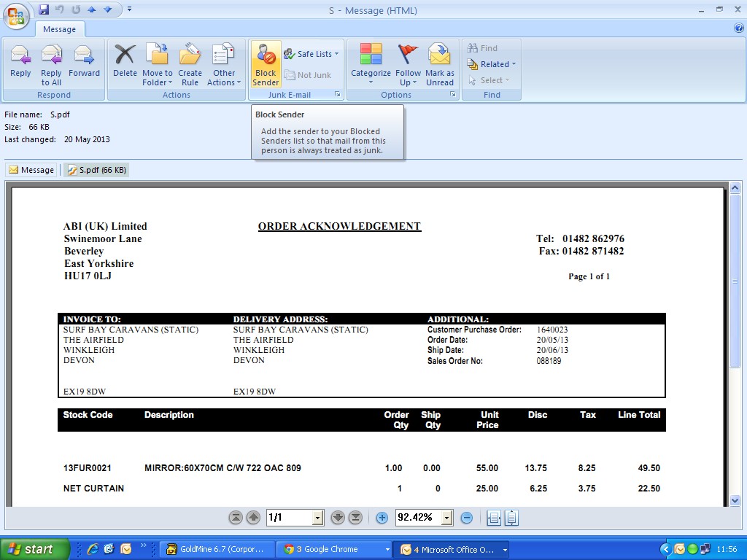The image size is (747, 560).
Task: Mark the message as unread
Action: pos(439,64)
